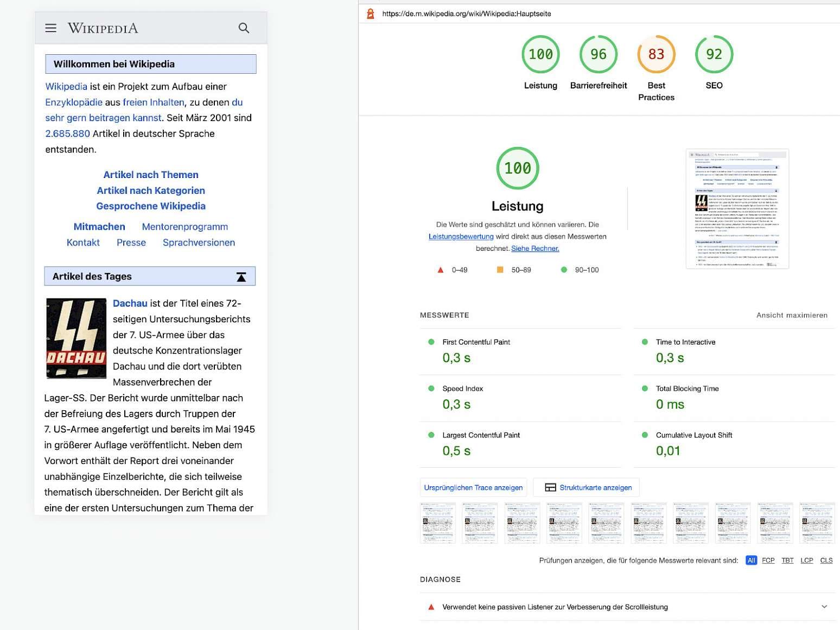
Task: Click the Time to Interactive metric label
Action: tap(685, 342)
